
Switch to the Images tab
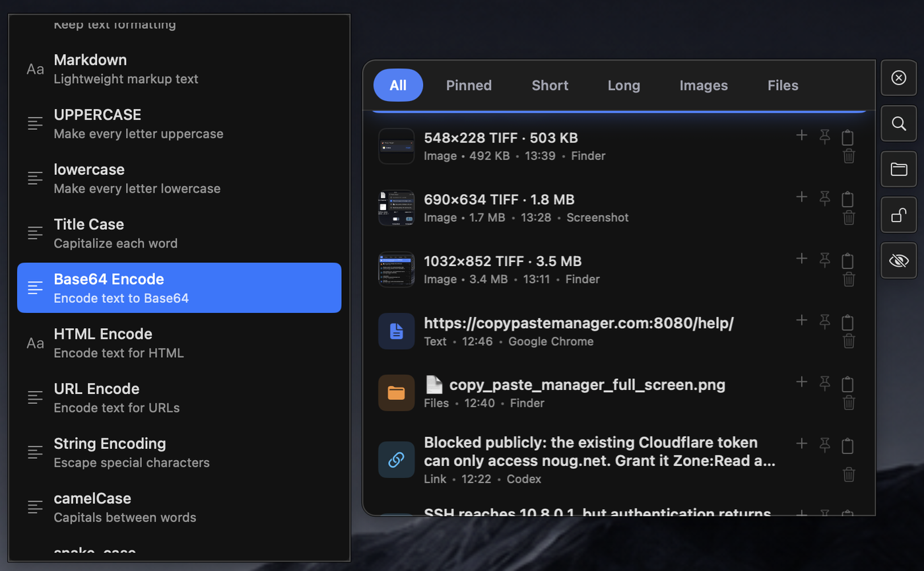click(x=704, y=85)
